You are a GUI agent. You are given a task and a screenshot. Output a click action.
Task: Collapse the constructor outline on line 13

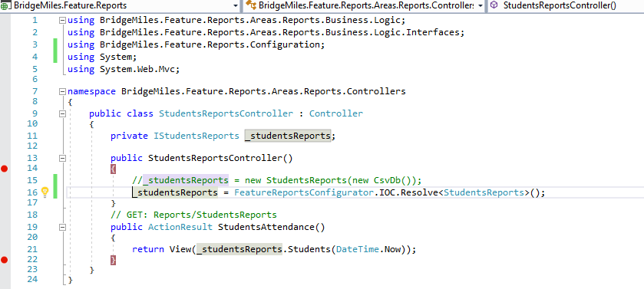62,158
